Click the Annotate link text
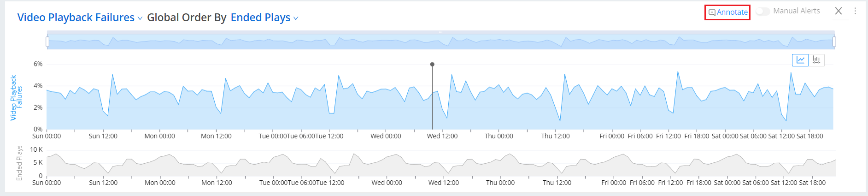 pos(732,12)
